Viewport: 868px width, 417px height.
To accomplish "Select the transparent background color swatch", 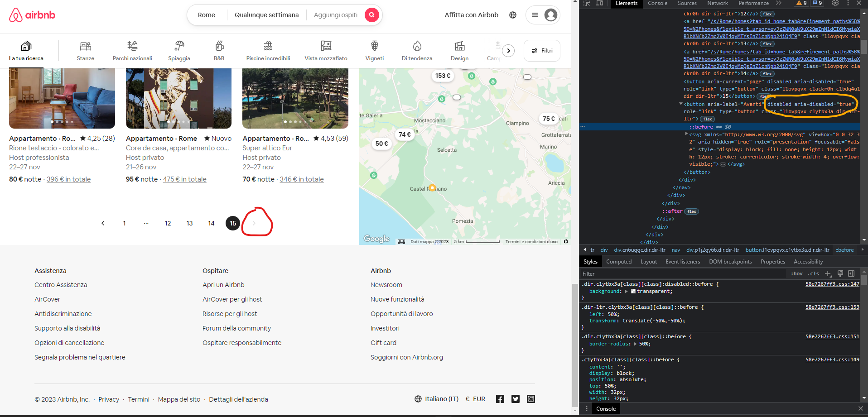I will click(633, 292).
